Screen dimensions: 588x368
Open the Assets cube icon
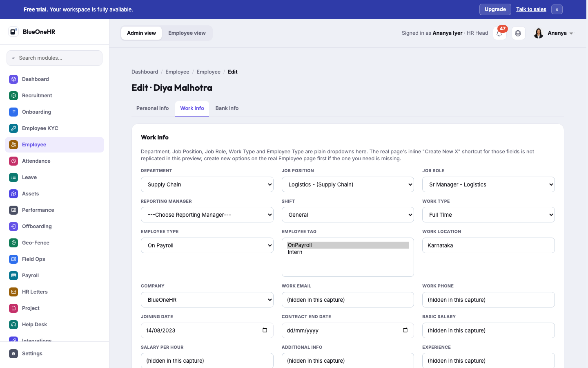pyautogui.click(x=13, y=194)
